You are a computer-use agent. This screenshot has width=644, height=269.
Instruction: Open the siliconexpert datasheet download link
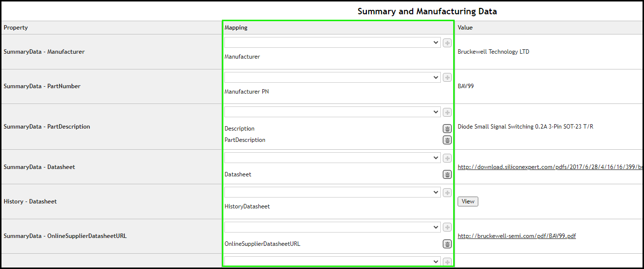point(550,167)
